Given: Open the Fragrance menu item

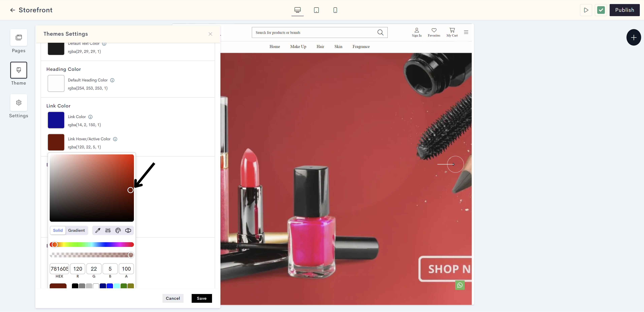Looking at the screenshot, I should (361, 47).
